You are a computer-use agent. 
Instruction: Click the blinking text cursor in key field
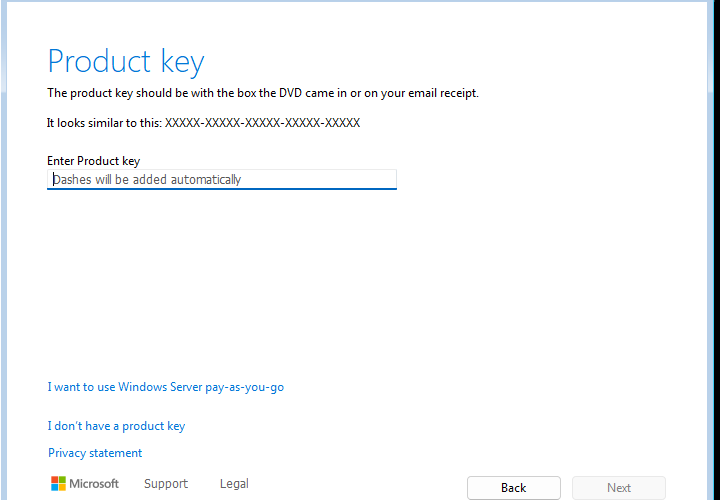pos(54,179)
